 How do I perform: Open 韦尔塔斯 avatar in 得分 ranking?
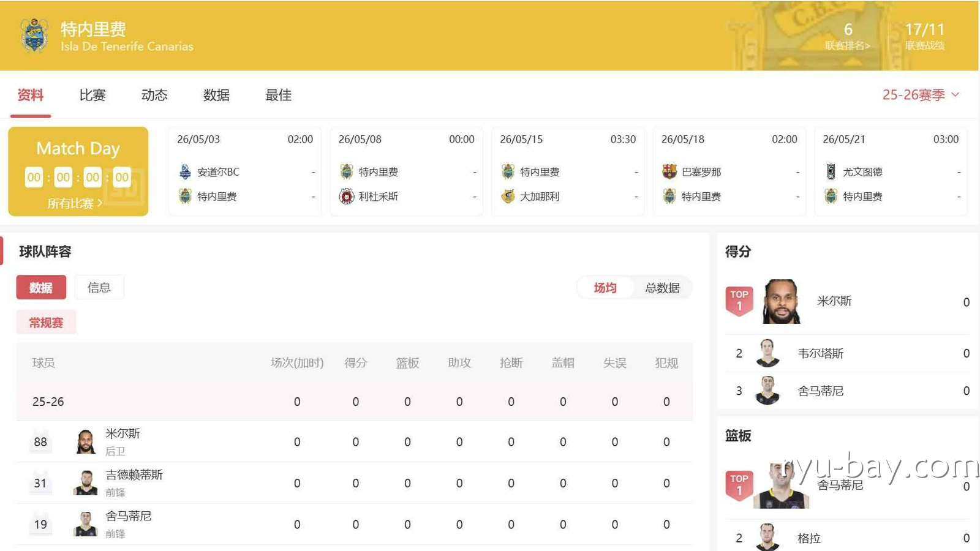[767, 353]
